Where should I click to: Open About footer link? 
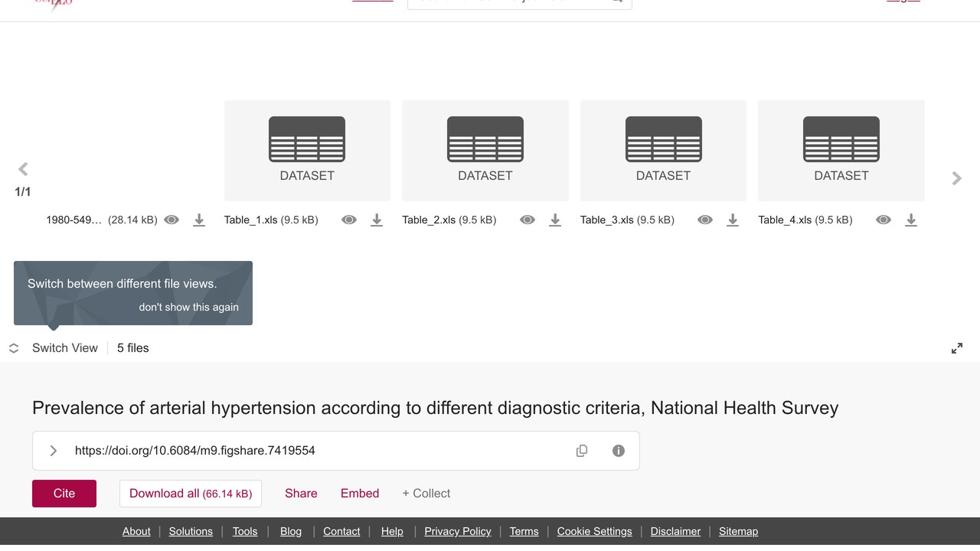(x=136, y=531)
